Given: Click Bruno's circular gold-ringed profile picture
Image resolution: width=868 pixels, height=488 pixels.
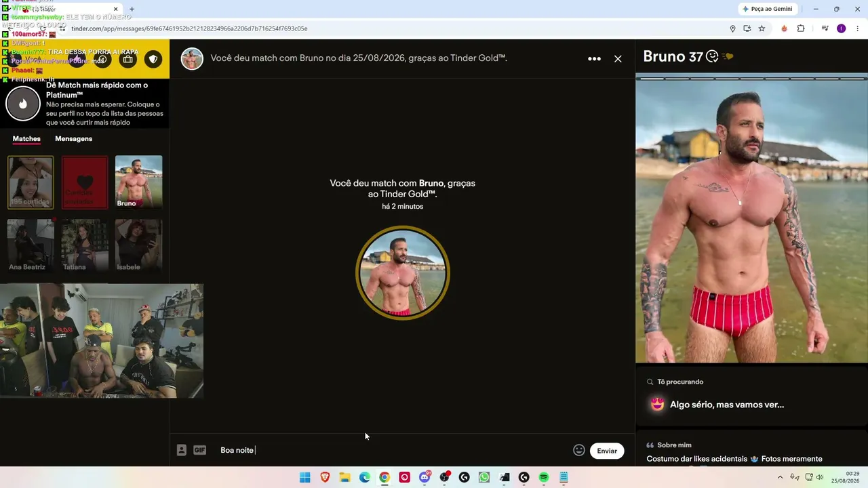Looking at the screenshot, I should [403, 272].
